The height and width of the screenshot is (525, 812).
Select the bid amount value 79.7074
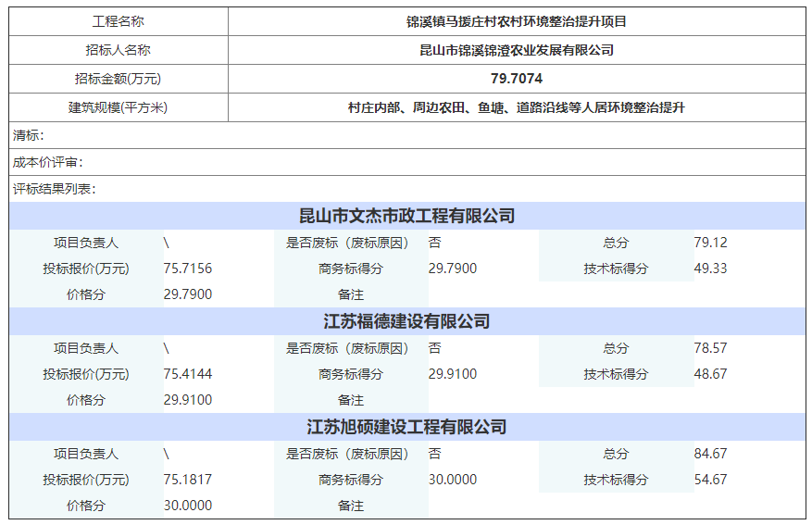(516, 79)
